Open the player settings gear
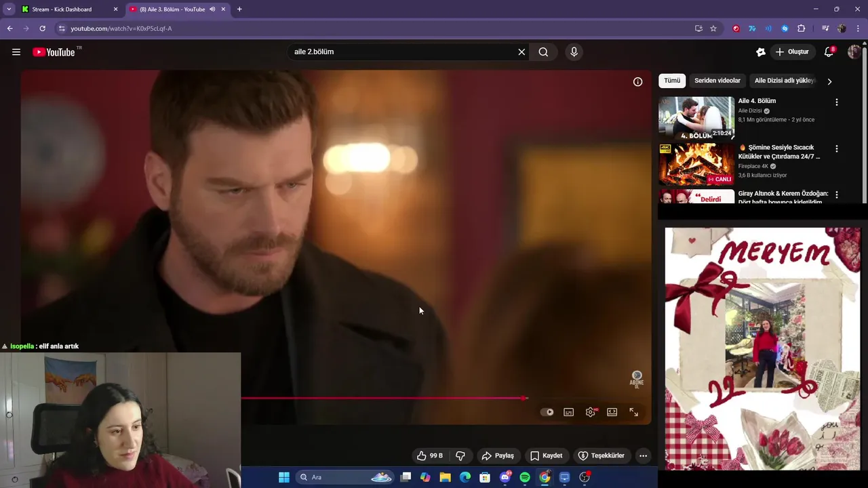The image size is (868, 488). 591,412
